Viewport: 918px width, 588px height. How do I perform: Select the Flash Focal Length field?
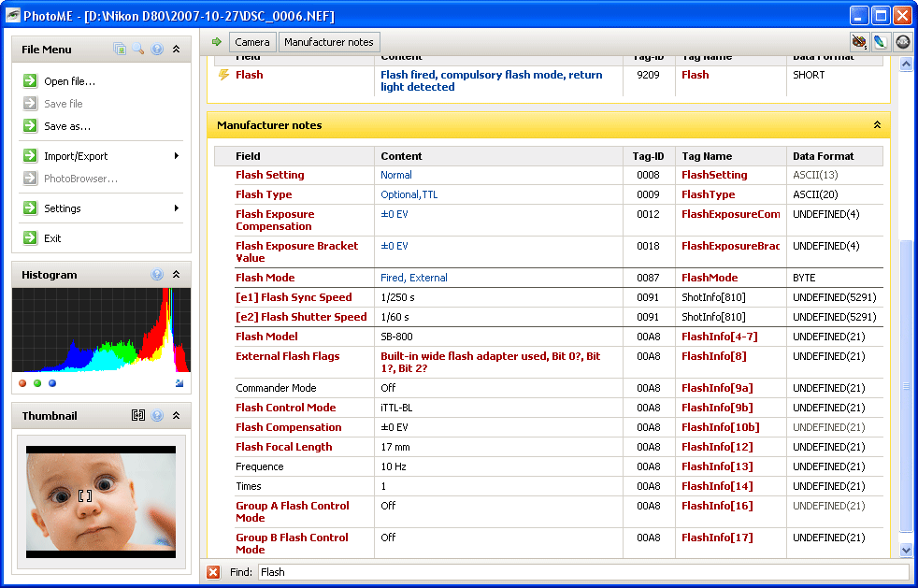click(x=284, y=447)
